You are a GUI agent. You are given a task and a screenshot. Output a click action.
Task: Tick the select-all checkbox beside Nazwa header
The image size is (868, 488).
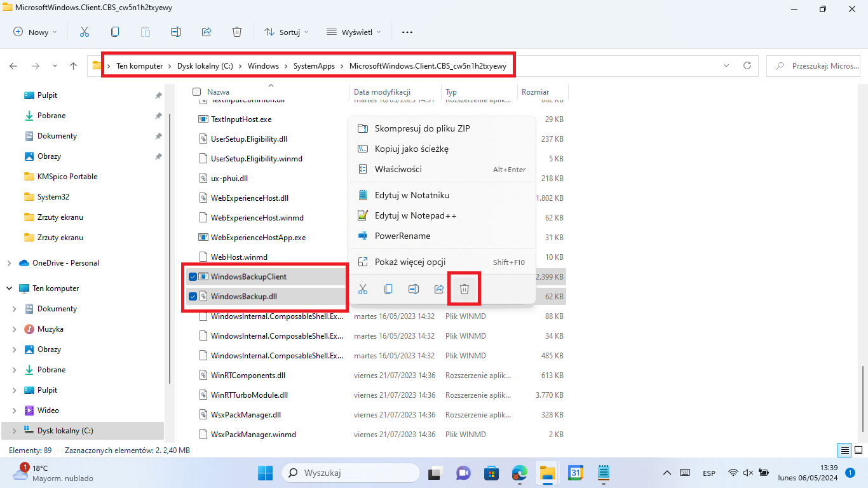click(x=196, y=92)
